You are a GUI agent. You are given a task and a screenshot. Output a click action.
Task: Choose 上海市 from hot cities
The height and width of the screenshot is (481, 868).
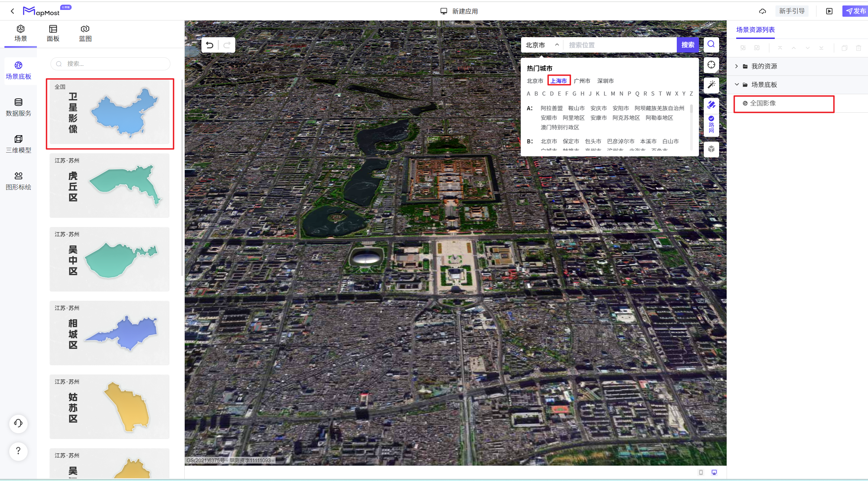tap(559, 81)
